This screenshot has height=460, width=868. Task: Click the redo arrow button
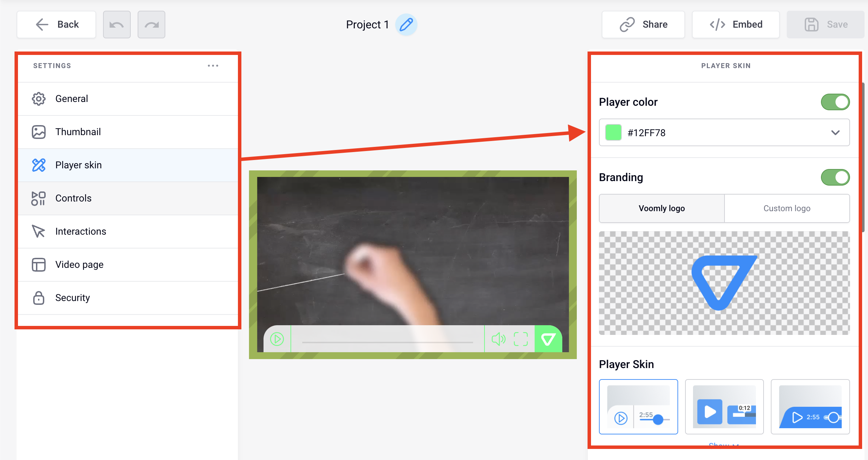pyautogui.click(x=151, y=25)
